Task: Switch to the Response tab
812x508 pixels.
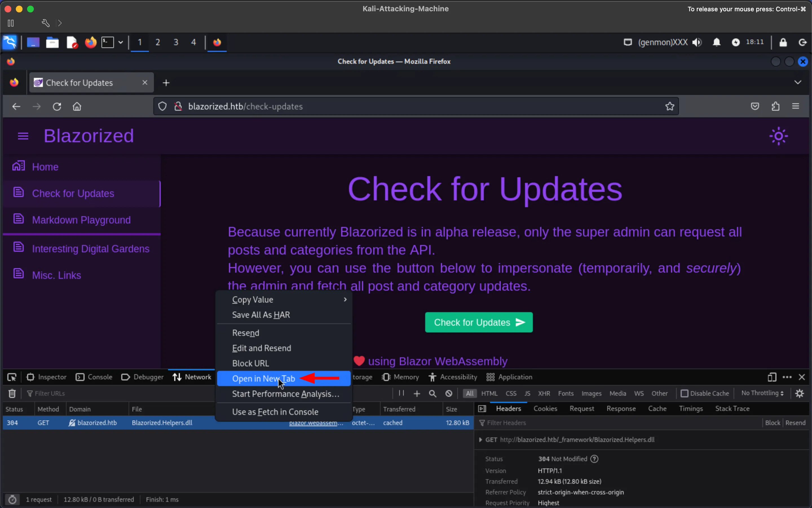Action: pyautogui.click(x=621, y=409)
